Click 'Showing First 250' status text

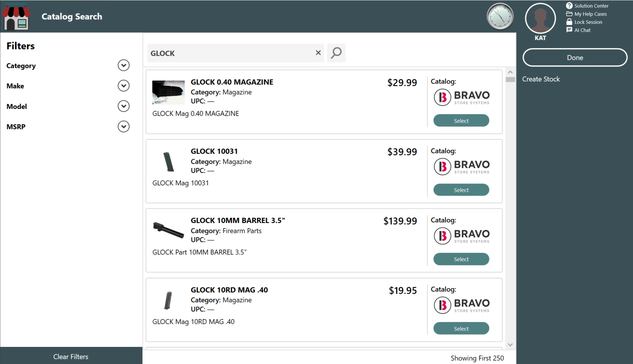[x=477, y=358]
